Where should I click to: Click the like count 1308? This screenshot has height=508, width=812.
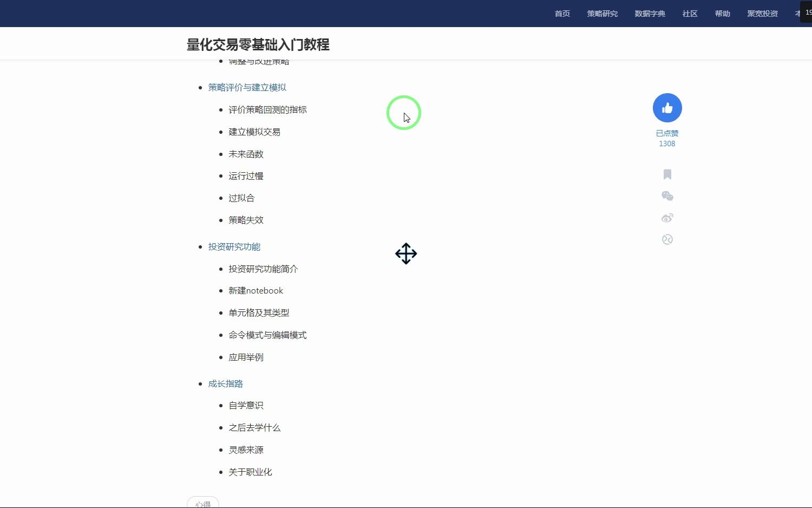point(667,144)
